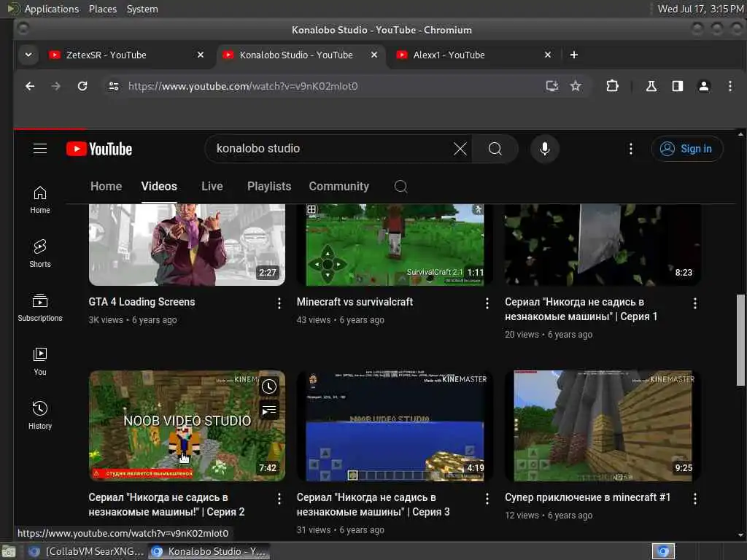This screenshot has width=747, height=560.
Task: Click the 4:19 video thumbnail
Action: click(395, 426)
